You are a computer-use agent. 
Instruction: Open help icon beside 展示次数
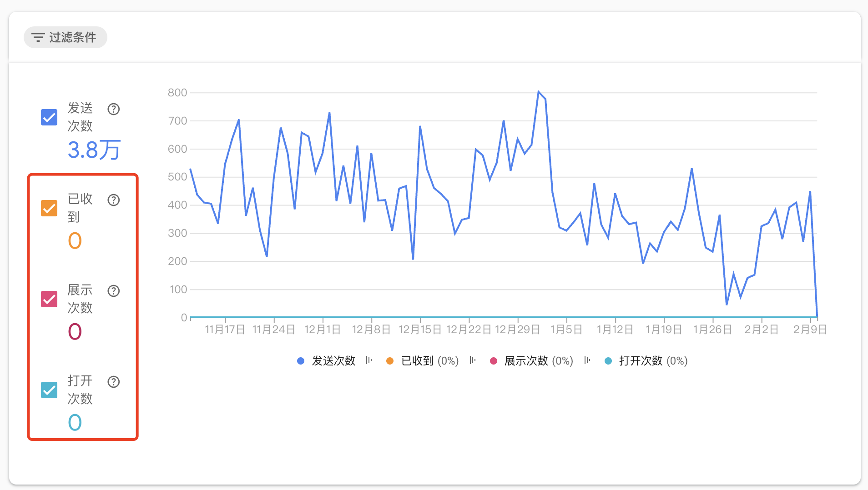click(x=114, y=291)
